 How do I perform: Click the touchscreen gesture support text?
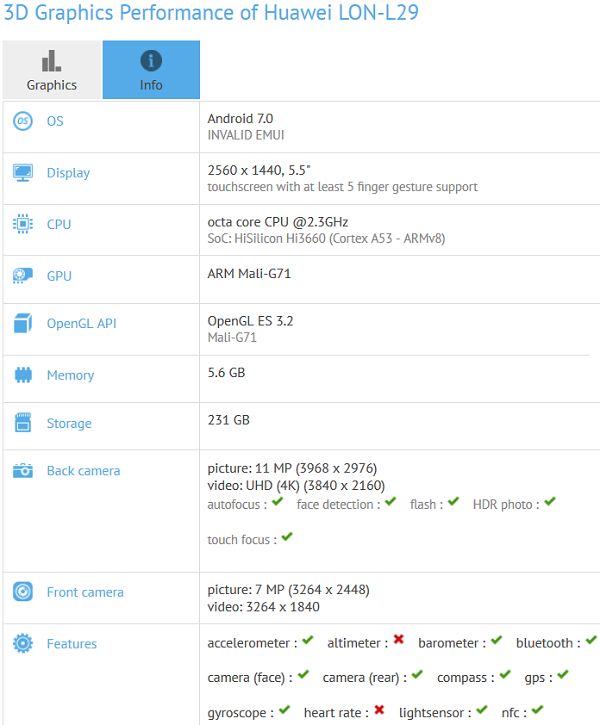point(343,187)
